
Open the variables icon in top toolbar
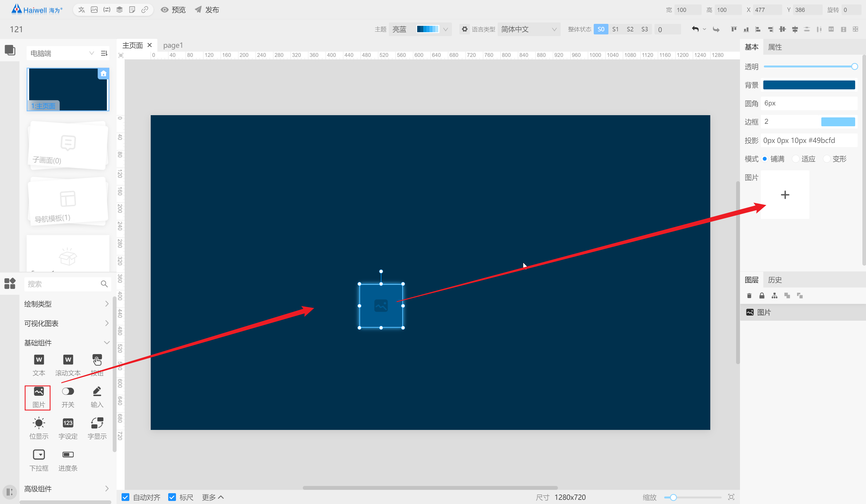click(107, 10)
